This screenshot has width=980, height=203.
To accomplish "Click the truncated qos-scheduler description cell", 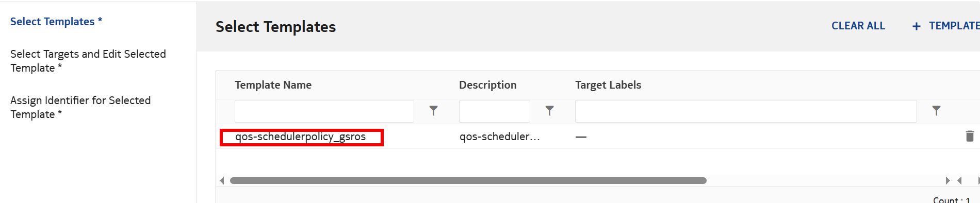I will pos(500,137).
